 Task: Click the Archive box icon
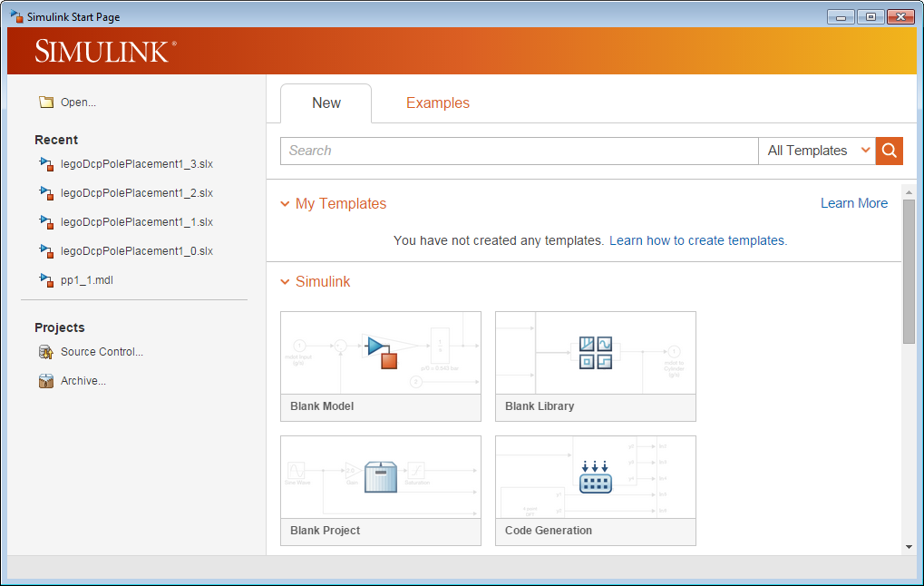(46, 381)
